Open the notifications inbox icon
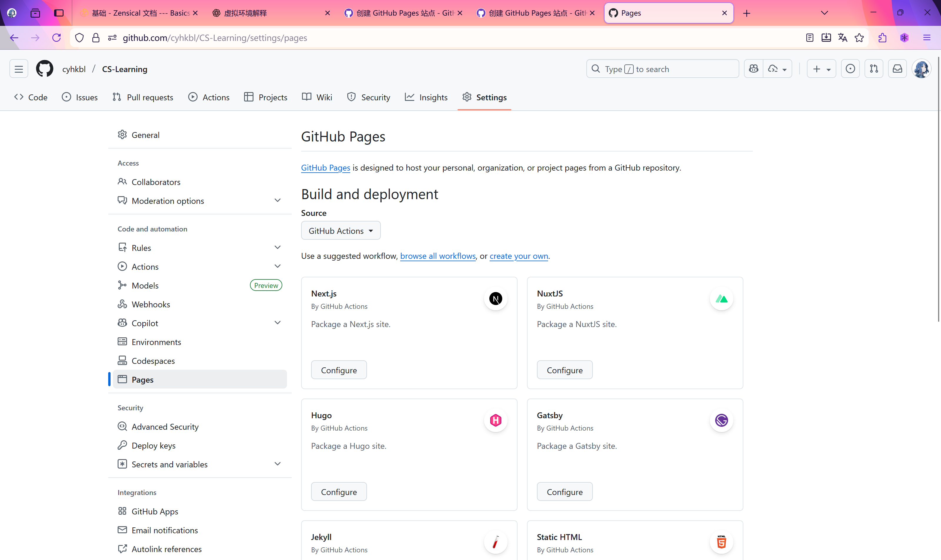This screenshot has width=941, height=560. click(897, 68)
